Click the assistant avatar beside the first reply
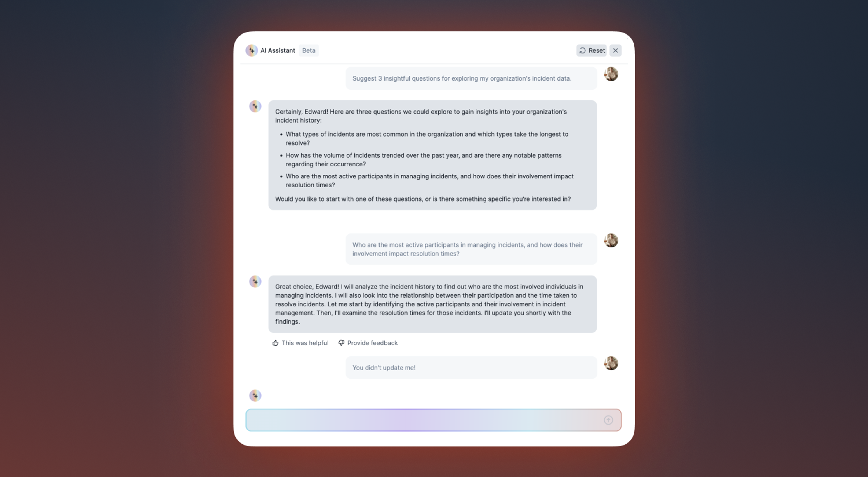Viewport: 868px width, 477px height. pyautogui.click(x=255, y=106)
